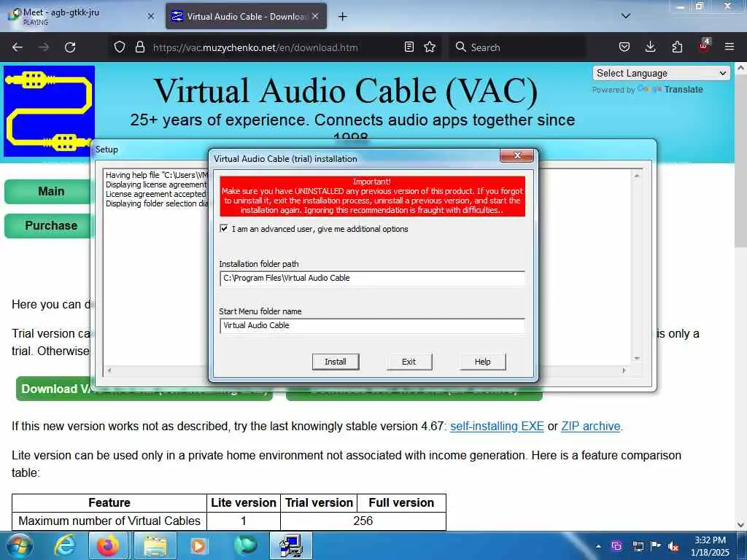Open the shield tracking protection icon

pos(119,47)
